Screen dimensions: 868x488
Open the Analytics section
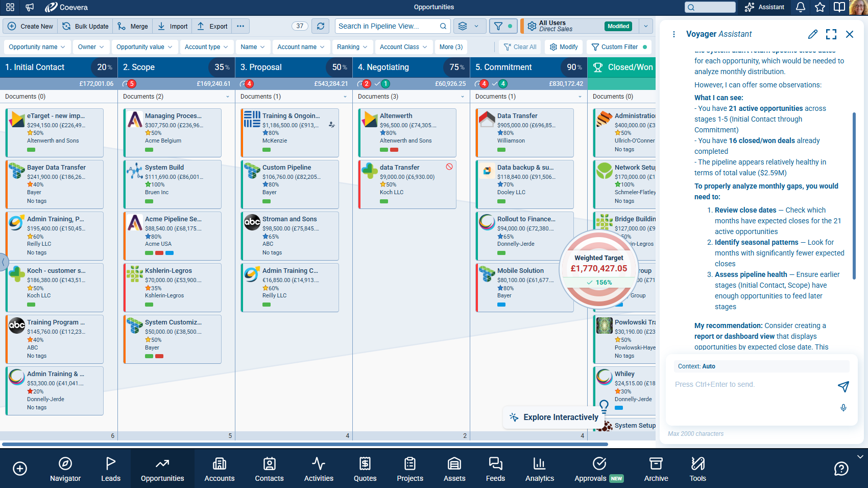540,469
